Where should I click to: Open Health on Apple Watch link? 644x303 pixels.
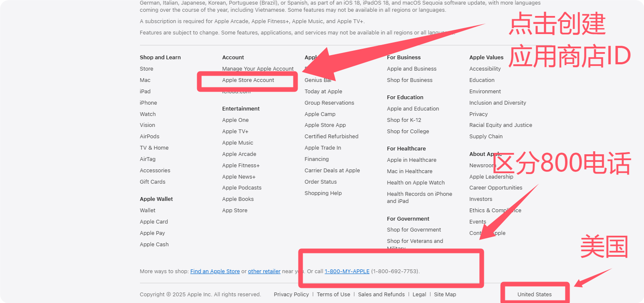[416, 183]
